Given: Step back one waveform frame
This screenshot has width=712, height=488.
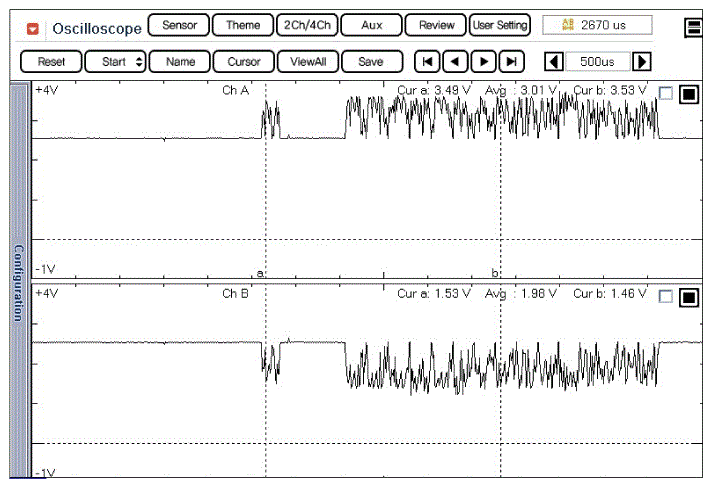Looking at the screenshot, I should pyautogui.click(x=455, y=62).
